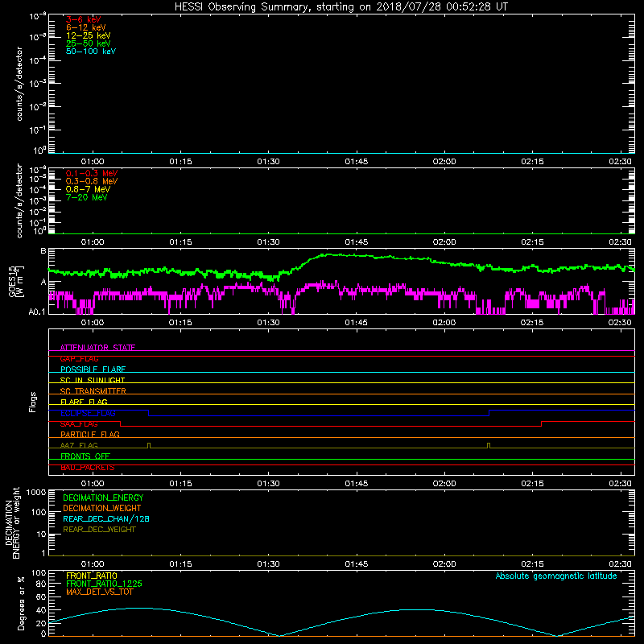
Task: Select the GAP_FLAG label
Action: click(79, 358)
